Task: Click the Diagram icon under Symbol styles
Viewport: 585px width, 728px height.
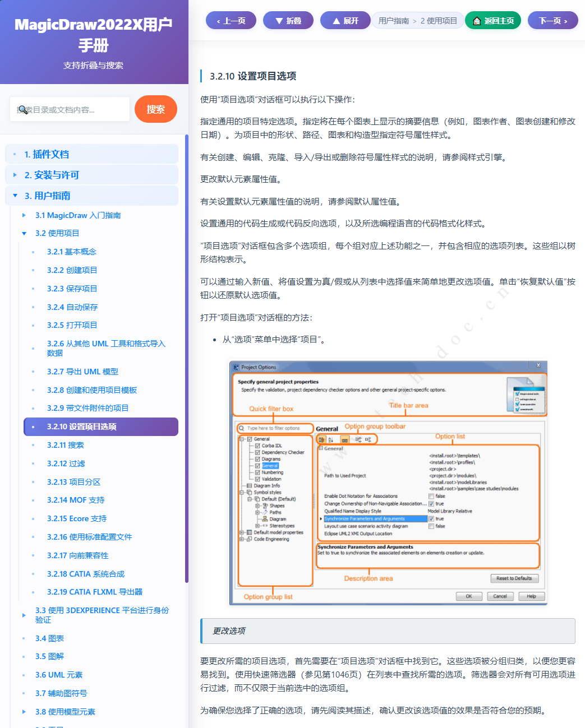Action: [265, 519]
